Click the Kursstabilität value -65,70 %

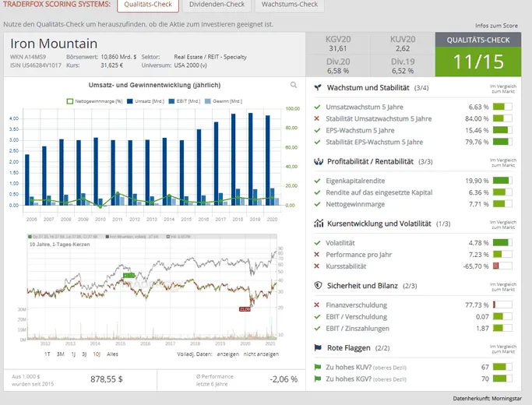pos(476,266)
